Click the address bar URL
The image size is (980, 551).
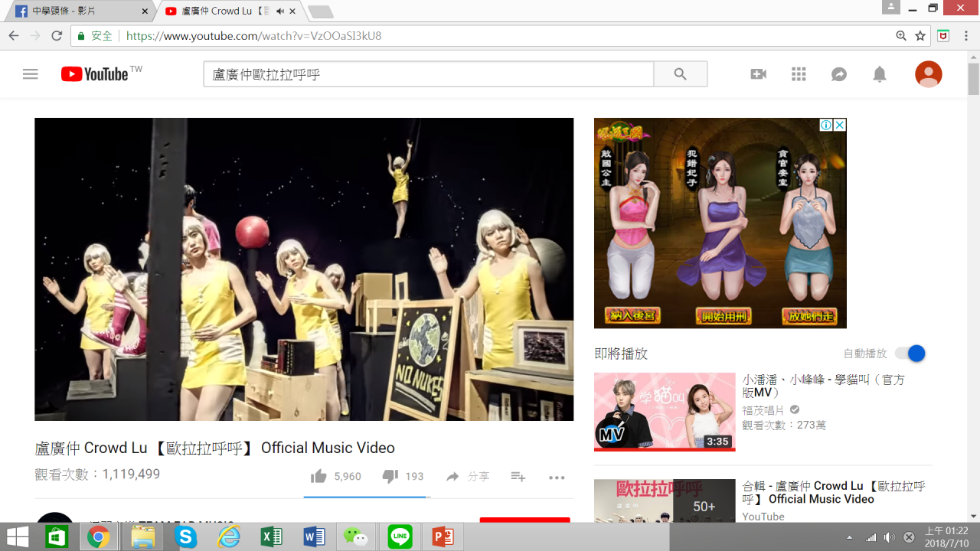253,36
